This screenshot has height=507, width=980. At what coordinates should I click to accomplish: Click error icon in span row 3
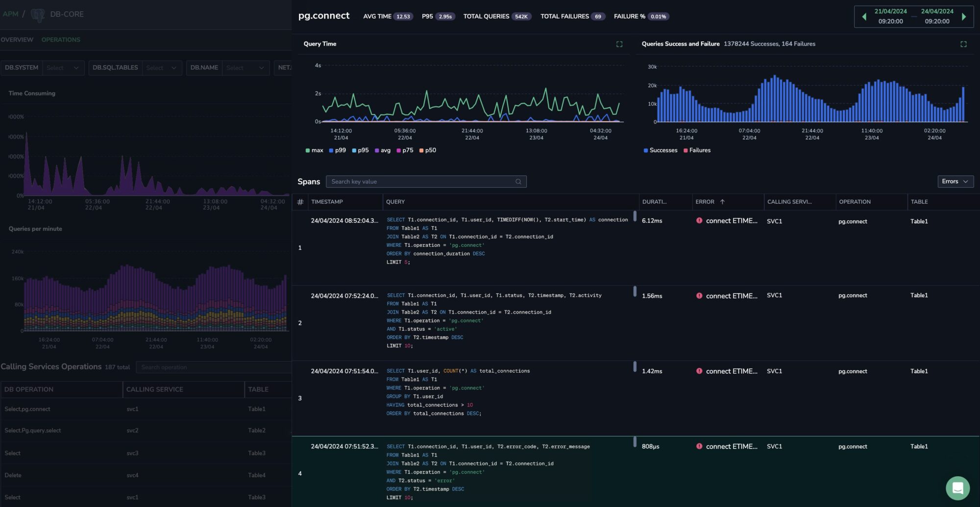point(699,371)
